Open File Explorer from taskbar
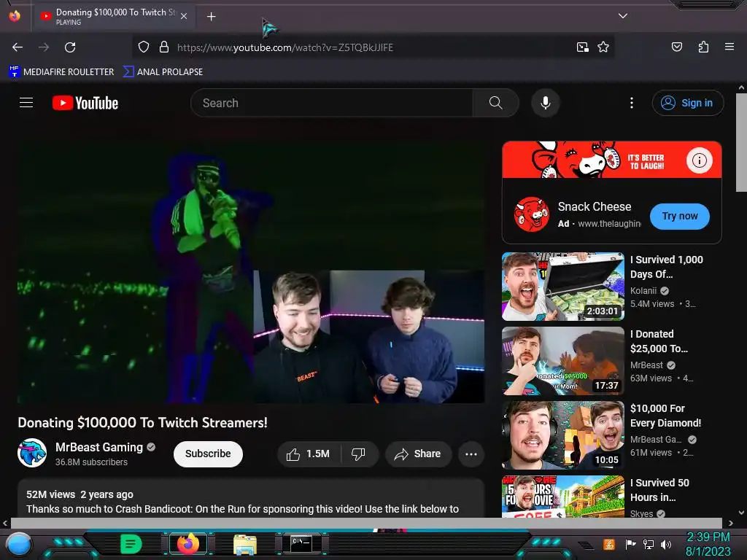Viewport: 747px width, 560px height. (x=245, y=544)
